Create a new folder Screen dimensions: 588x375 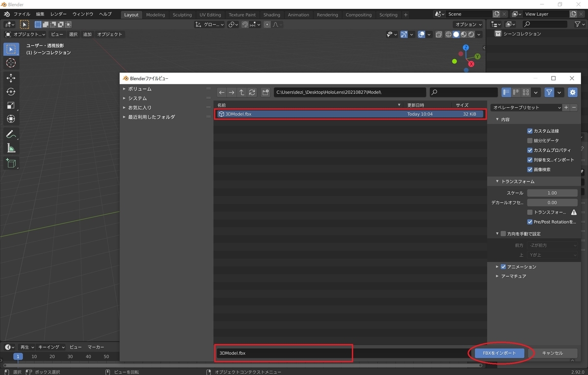[266, 92]
